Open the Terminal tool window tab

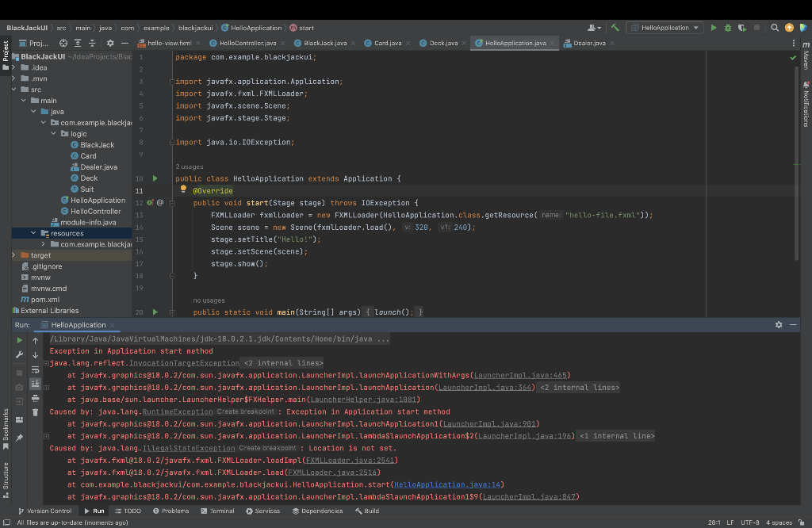pos(217,511)
